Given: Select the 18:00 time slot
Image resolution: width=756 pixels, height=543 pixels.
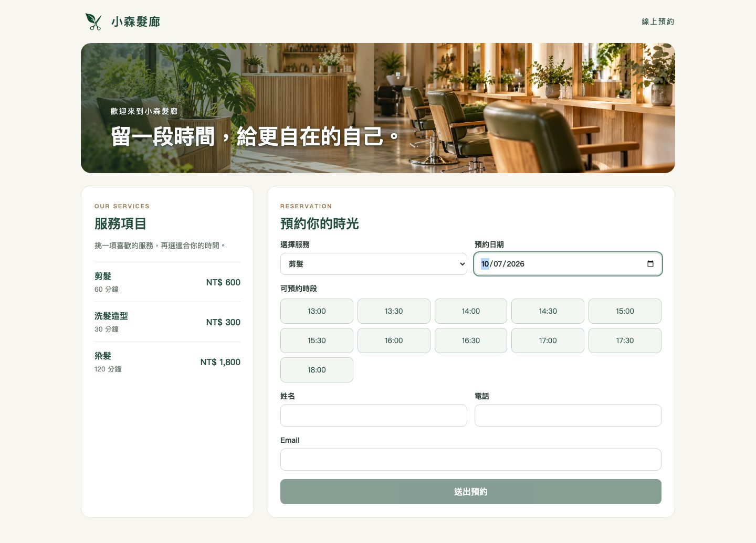Looking at the screenshot, I should tap(317, 370).
